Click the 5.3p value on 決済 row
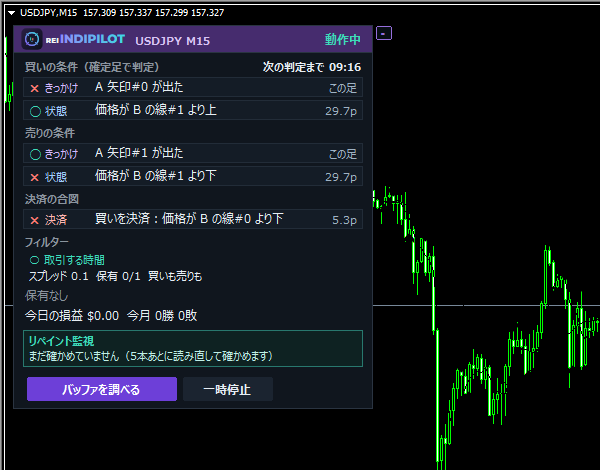 pos(344,220)
